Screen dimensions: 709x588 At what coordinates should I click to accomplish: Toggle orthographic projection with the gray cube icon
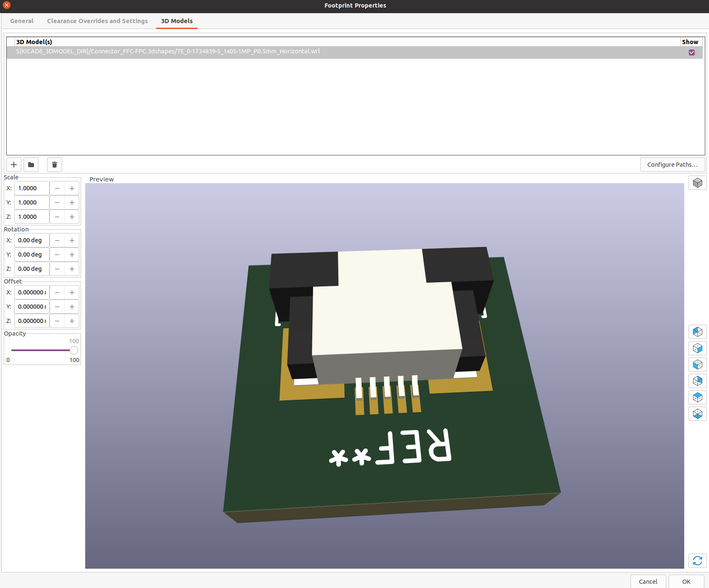pos(697,183)
